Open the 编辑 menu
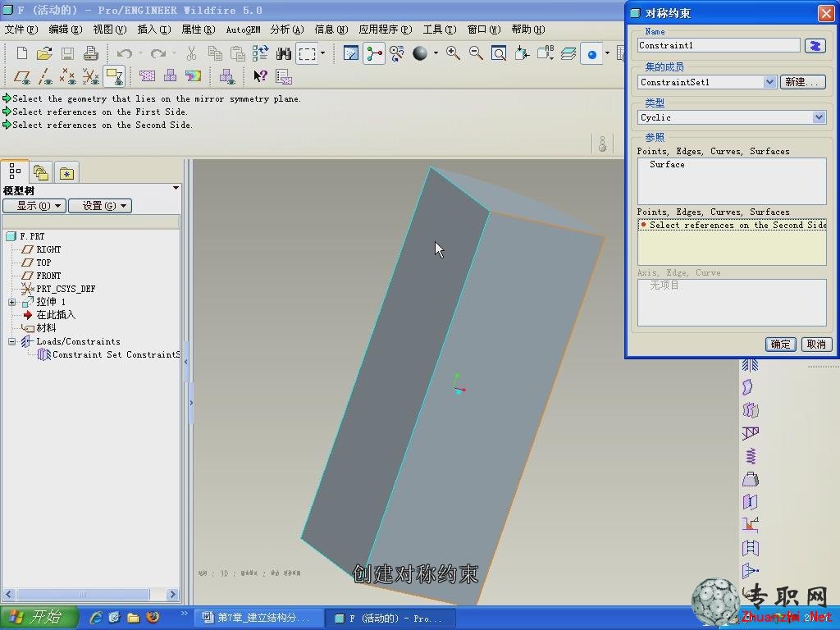 66,30
